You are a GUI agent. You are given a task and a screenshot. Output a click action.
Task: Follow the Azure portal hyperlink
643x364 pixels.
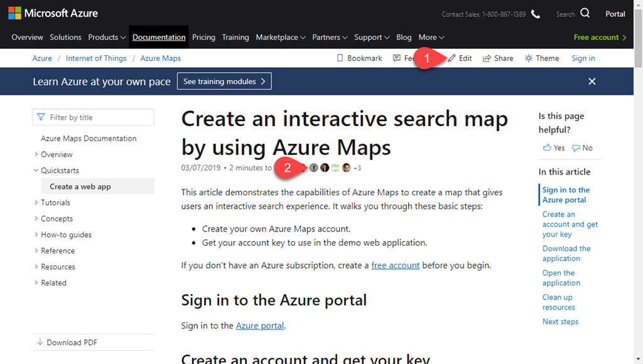pos(259,326)
